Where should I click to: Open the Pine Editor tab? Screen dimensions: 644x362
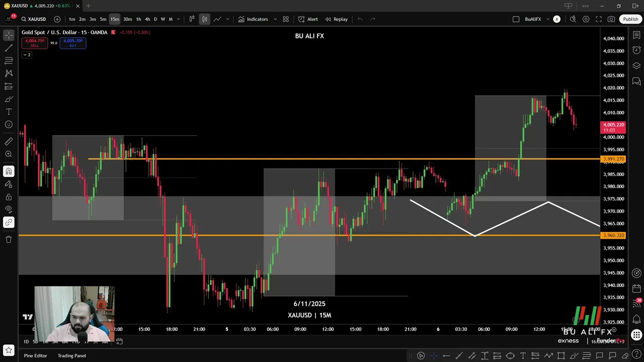click(x=35, y=355)
